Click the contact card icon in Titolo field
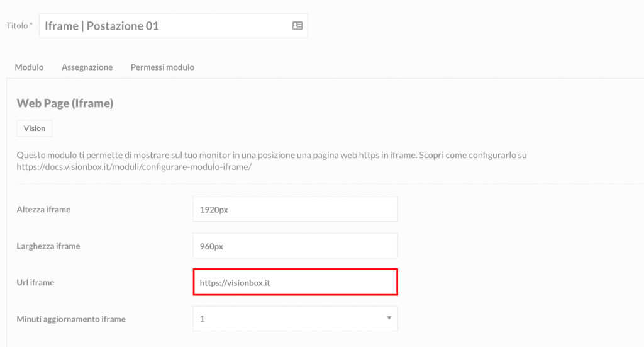Viewport: 644px width, 347px height. 297,26
